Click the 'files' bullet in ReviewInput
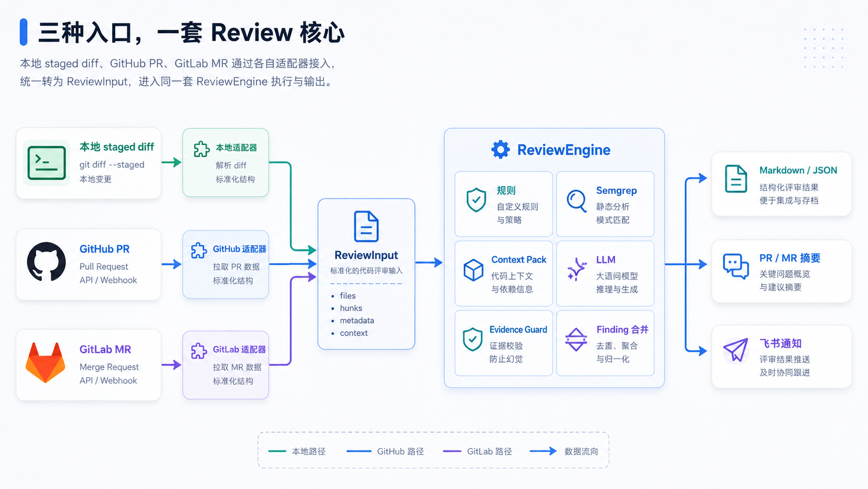Viewport: 868px width, 489px height. [348, 296]
